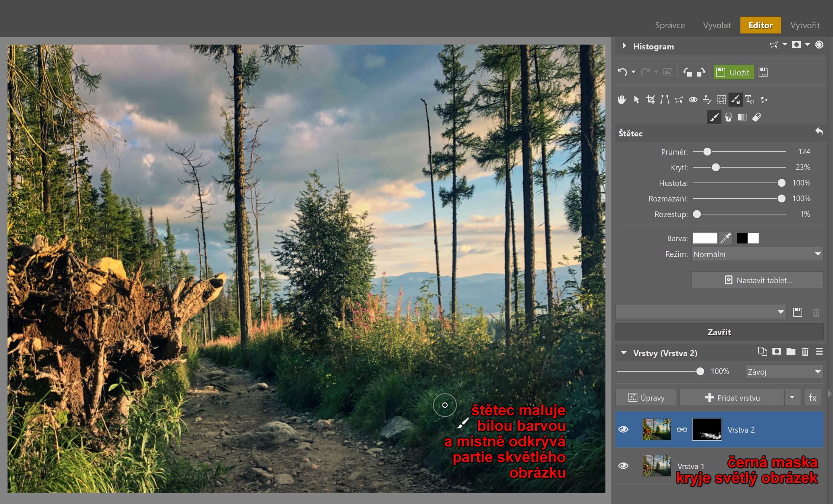This screenshot has width=833, height=504.
Task: Select the drawing tools brush-and-bucket icon
Action: coord(735,100)
